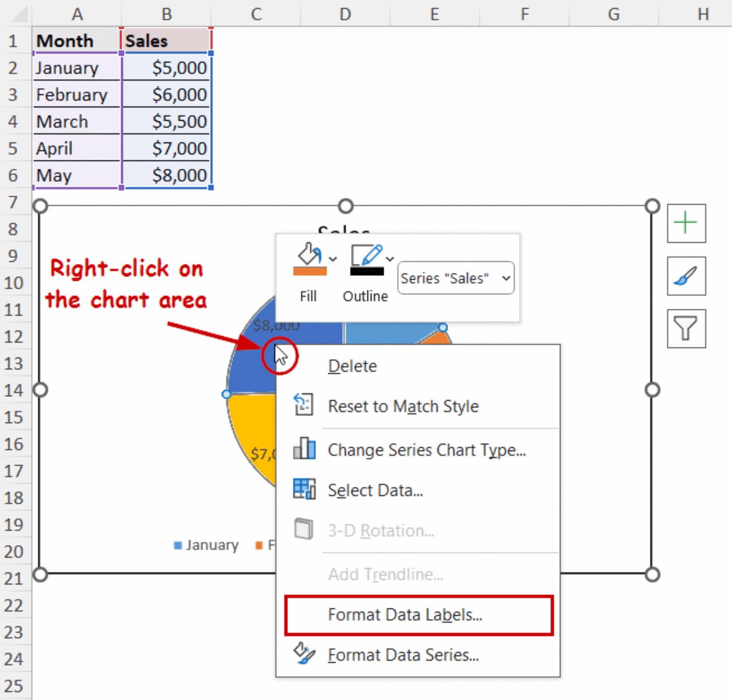The width and height of the screenshot is (732, 700).
Task: Select the January legend entry
Action: tap(206, 545)
